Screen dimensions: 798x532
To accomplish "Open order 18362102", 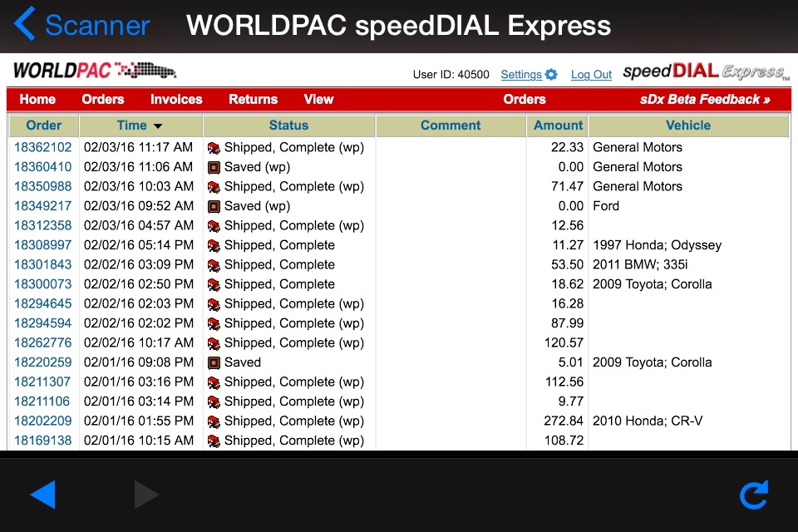I will tap(42, 148).
